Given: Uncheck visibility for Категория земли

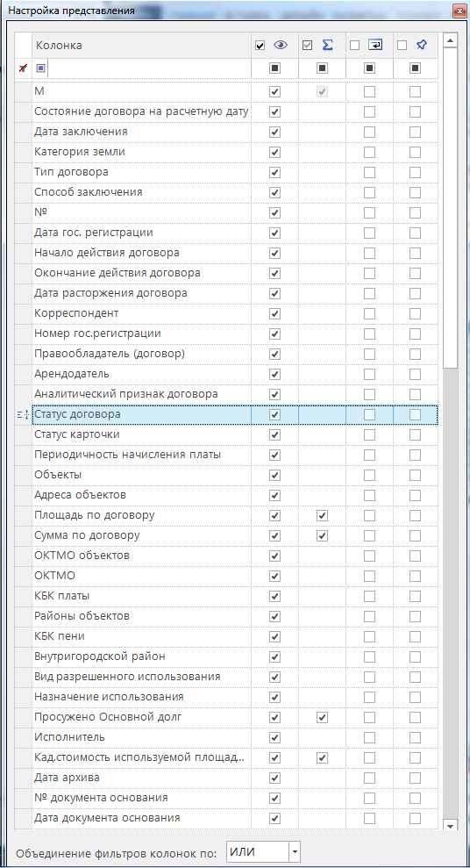Looking at the screenshot, I should point(274,152).
